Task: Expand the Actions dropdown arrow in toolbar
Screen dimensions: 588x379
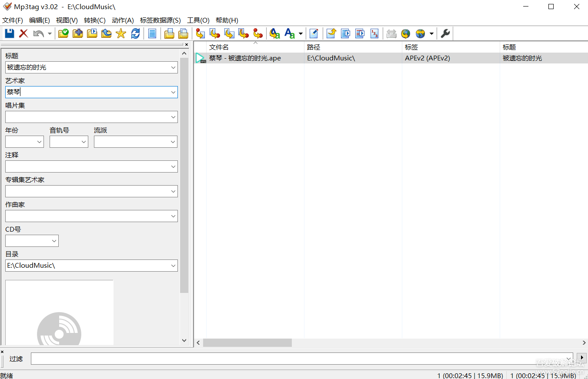Action: click(301, 33)
